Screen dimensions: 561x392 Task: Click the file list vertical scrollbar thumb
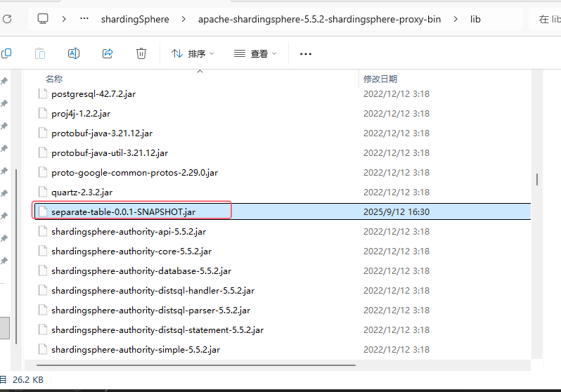pos(536,179)
